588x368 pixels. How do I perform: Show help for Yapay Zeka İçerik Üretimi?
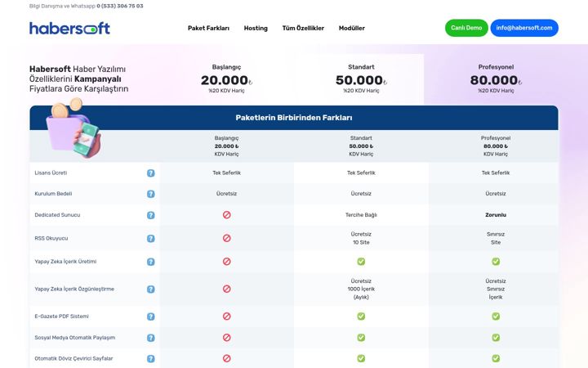click(151, 262)
